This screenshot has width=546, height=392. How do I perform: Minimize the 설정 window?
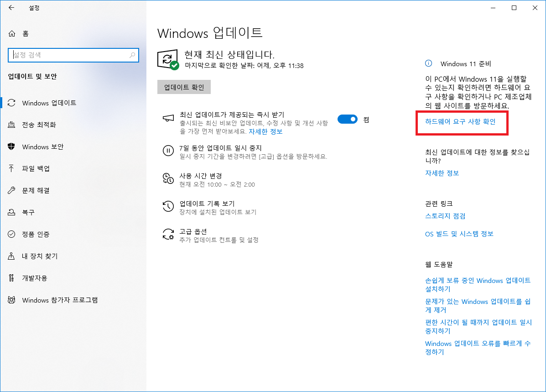coord(493,8)
